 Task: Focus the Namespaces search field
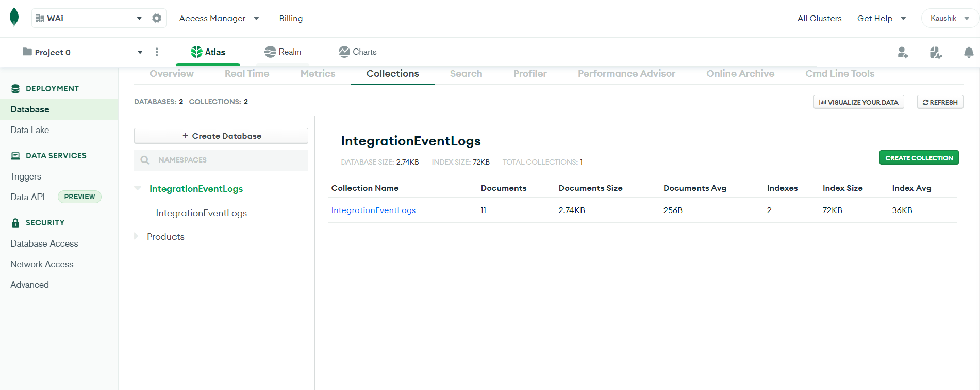point(221,160)
